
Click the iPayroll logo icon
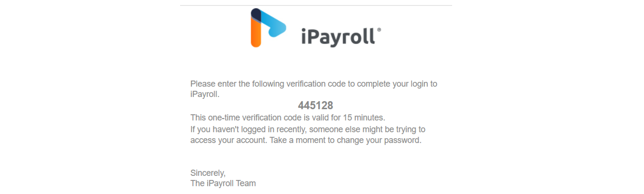click(268, 28)
